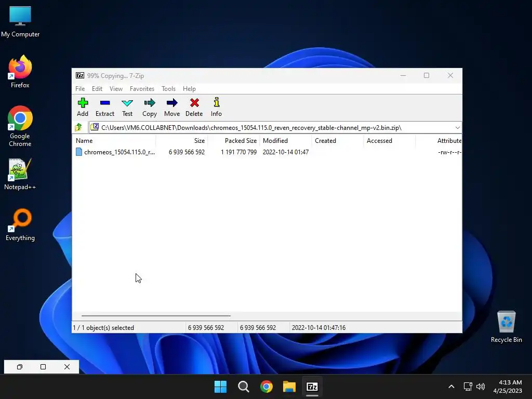Click the packed size 1 191 770 799
Screen dimensions: 532x399
[x=239, y=152]
